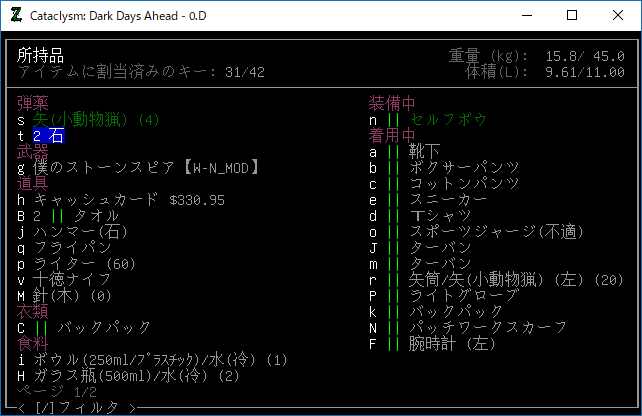Select 十徳ナイフ from inventory
The image size is (642, 416).
[x=73, y=280]
